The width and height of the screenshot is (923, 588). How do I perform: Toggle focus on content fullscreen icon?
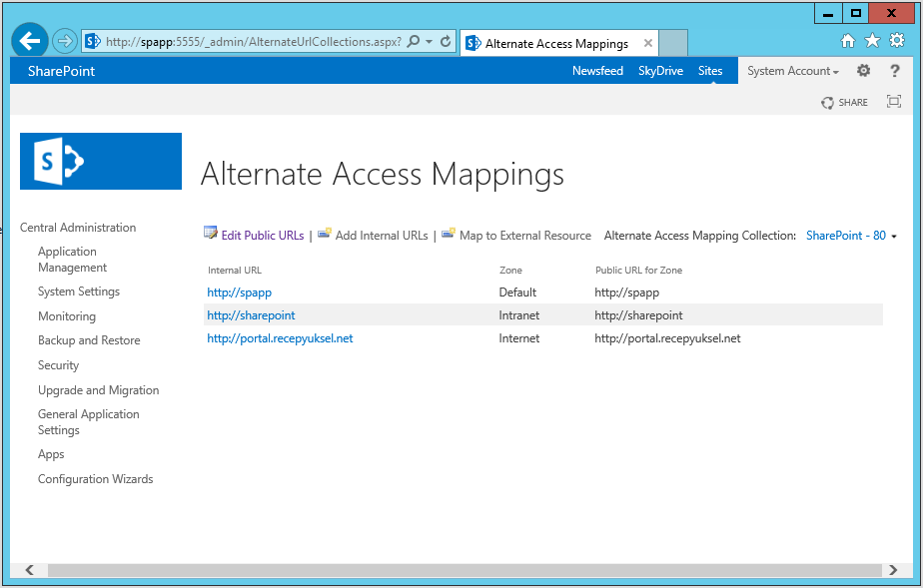894,102
